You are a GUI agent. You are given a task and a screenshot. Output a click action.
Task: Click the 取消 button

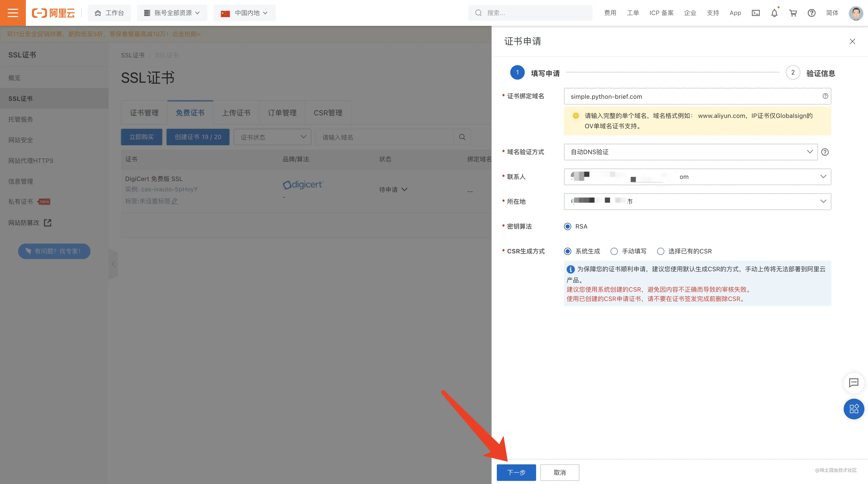tap(560, 473)
